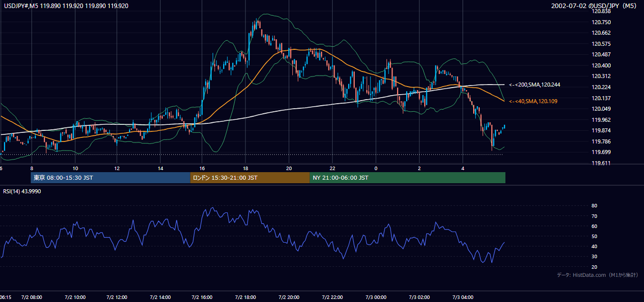The width and height of the screenshot is (644, 302).
Task: Click the RSI scale value 80
Action: [x=594, y=206]
